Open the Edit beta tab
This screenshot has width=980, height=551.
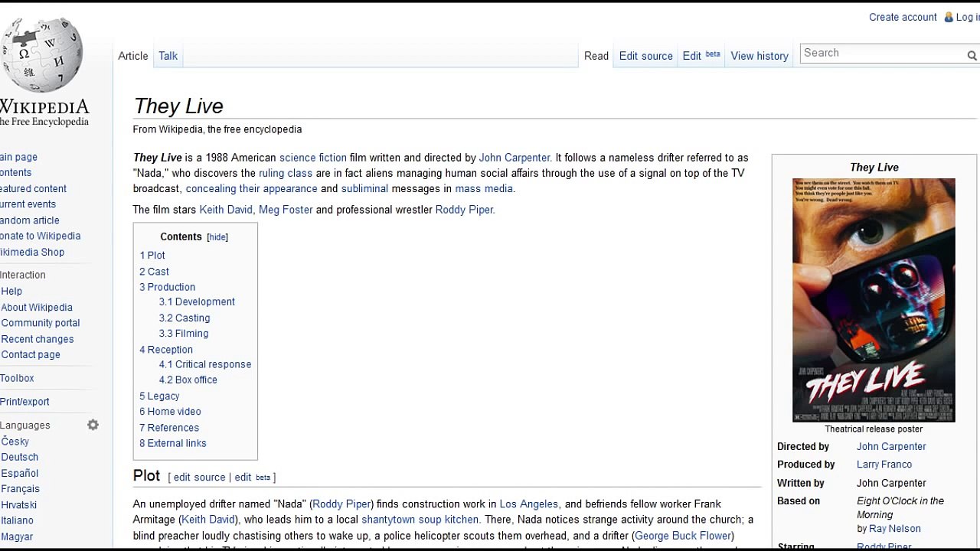701,56
